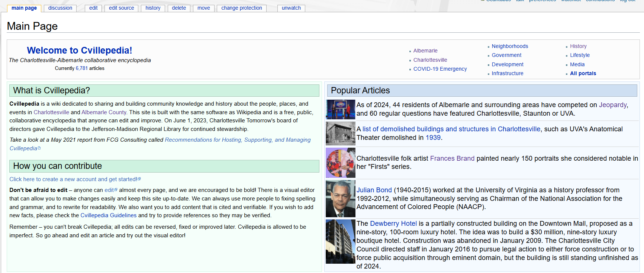
Task: Open the 6,781 articles count link
Action: [82, 68]
